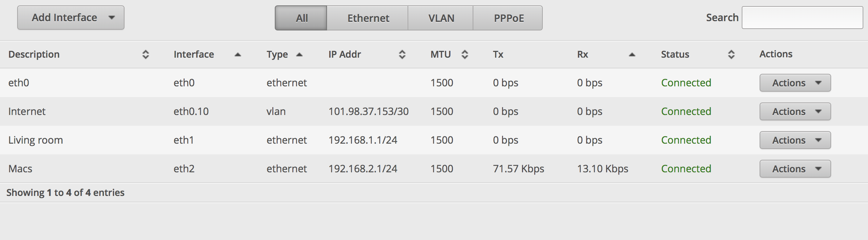Click the Connected status for eth2

(x=686, y=169)
